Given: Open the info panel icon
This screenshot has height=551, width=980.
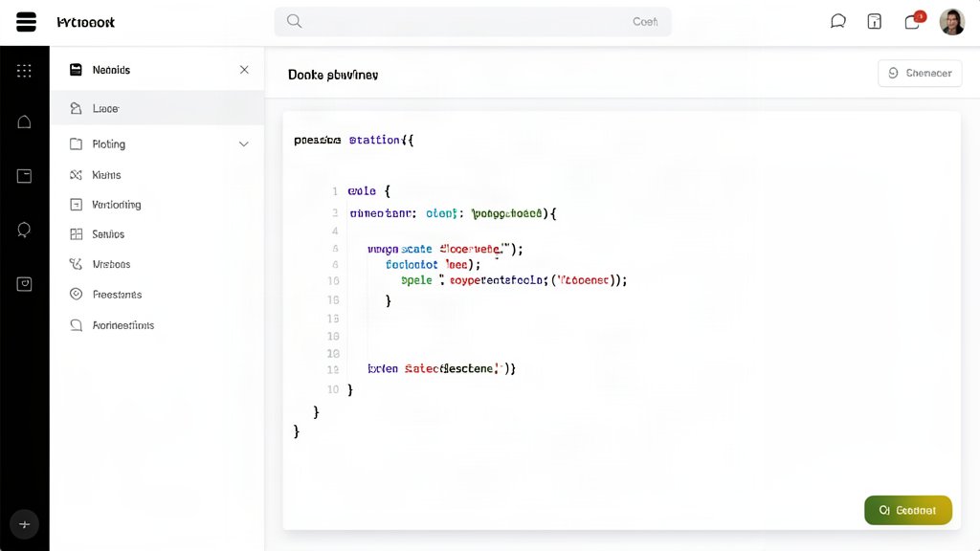Looking at the screenshot, I should pyautogui.click(x=875, y=22).
